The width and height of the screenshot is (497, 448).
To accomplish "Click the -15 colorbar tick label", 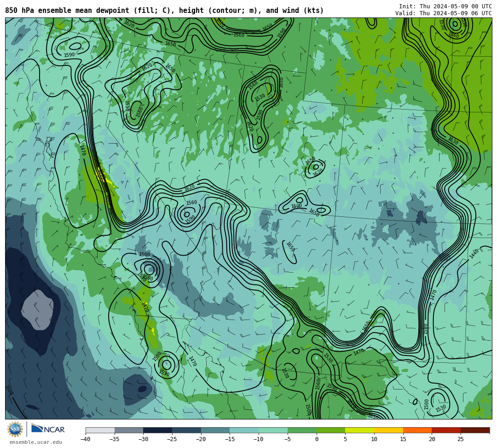I will pos(230,439).
